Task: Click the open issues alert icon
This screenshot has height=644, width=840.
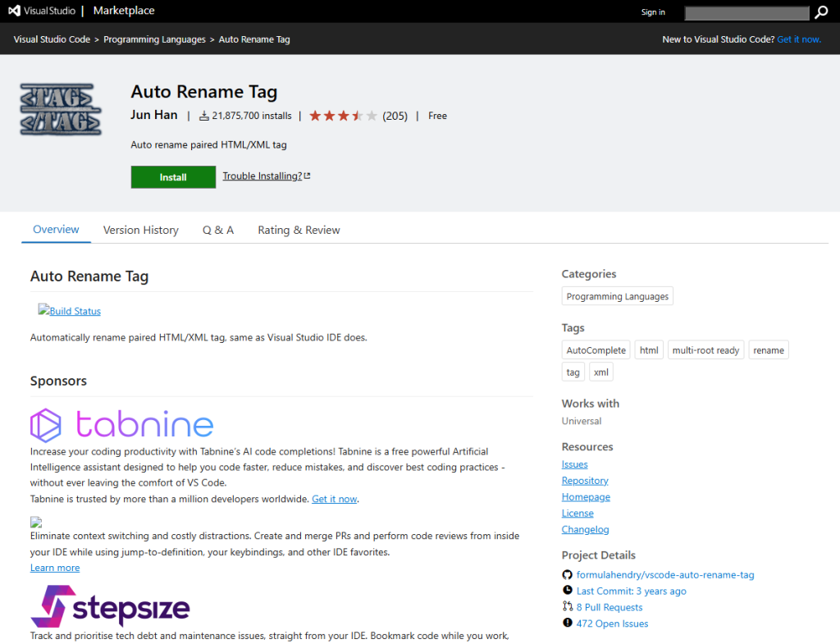Action: pyautogui.click(x=568, y=623)
